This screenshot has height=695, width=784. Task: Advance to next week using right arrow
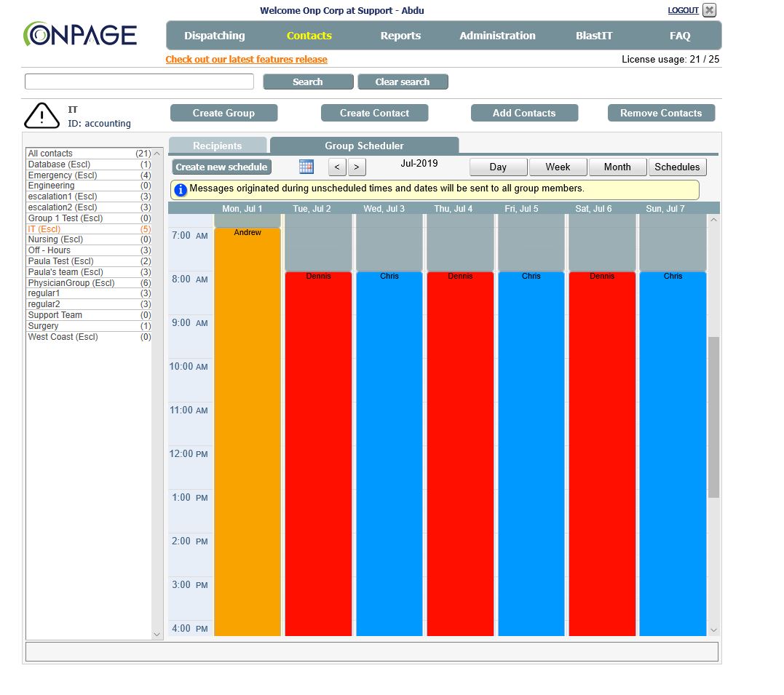pyautogui.click(x=357, y=167)
